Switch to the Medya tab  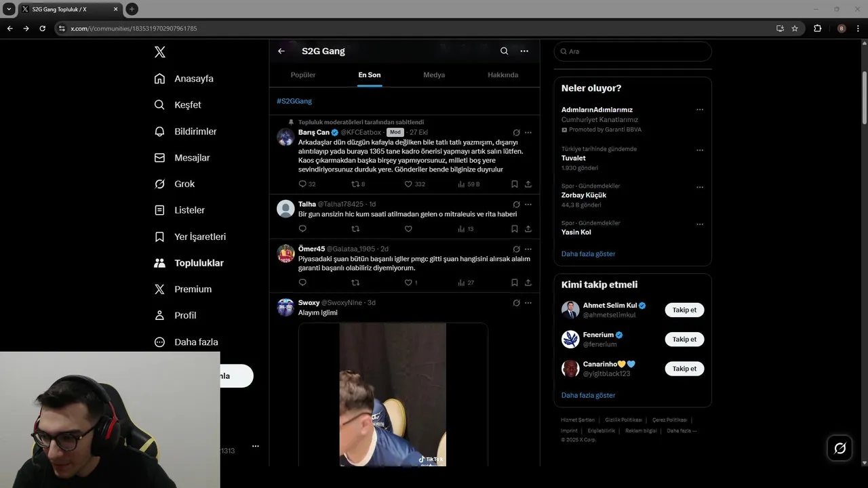click(434, 75)
